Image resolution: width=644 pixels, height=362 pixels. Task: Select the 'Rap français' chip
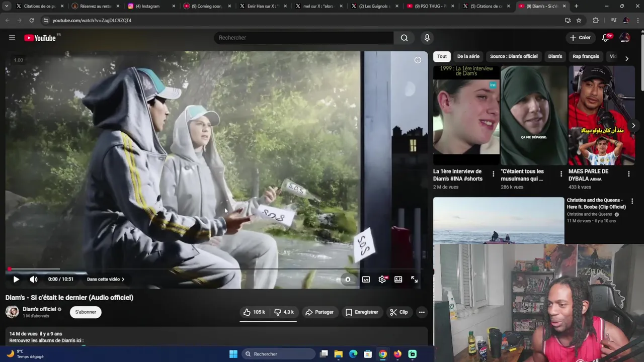pyautogui.click(x=586, y=56)
